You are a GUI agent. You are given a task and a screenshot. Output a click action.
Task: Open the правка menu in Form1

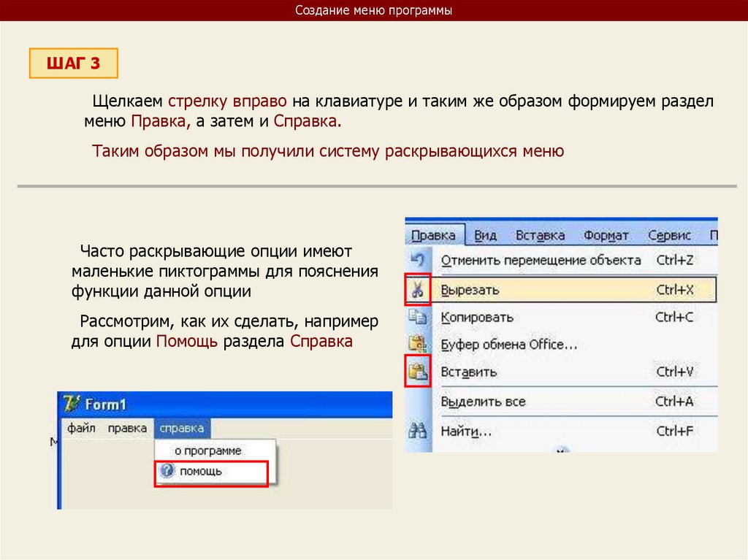(127, 428)
